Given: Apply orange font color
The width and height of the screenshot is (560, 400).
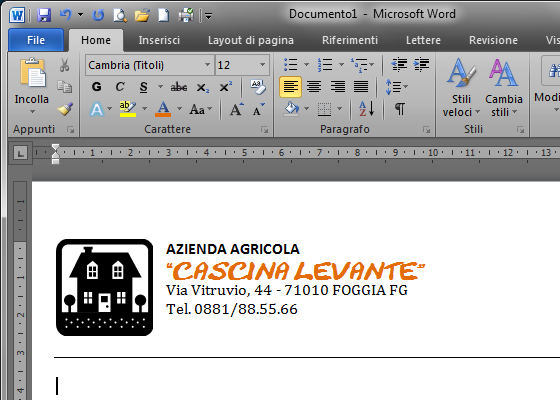Looking at the screenshot, I should [163, 109].
